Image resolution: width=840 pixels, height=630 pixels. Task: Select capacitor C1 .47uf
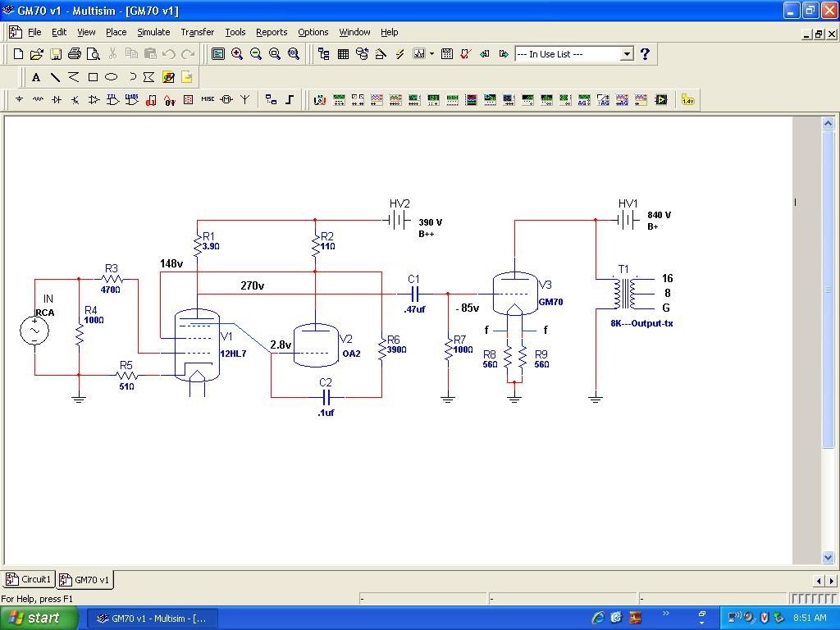pos(414,294)
